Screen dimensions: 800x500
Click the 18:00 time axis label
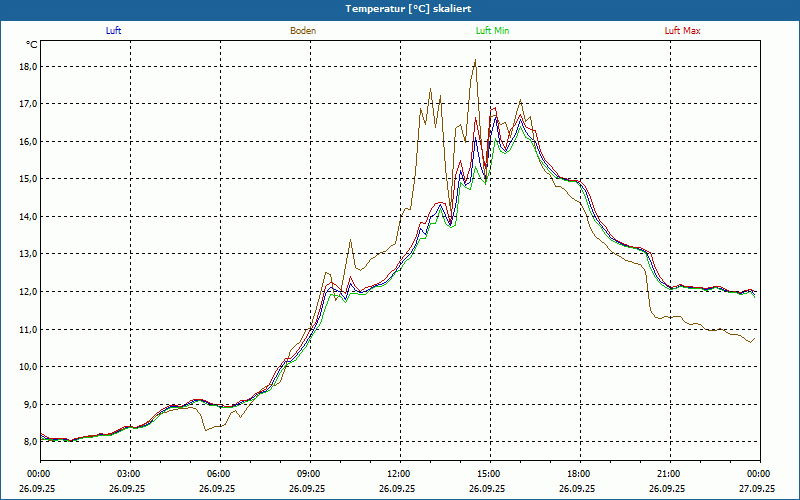579,474
